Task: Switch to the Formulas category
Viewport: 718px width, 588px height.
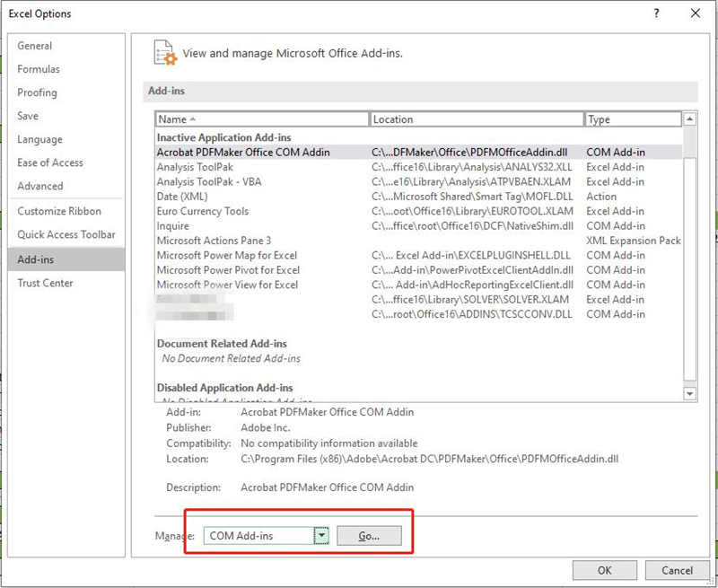Action: pos(39,69)
